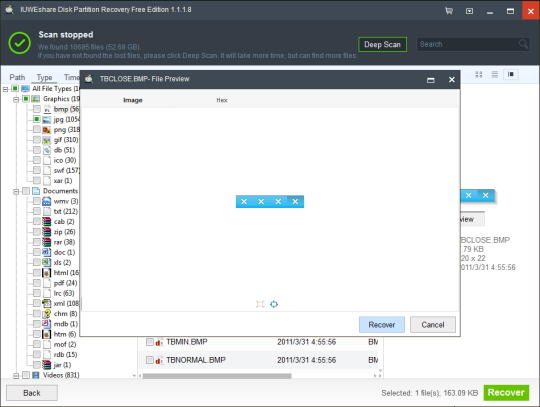Collapse the Graphics tree node
Screen dimensions: 540x407
16,100
